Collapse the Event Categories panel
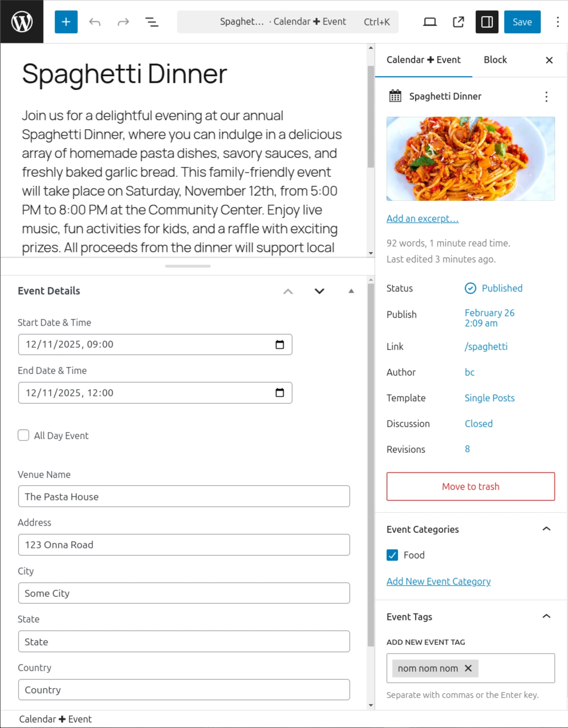This screenshot has height=728, width=568. tap(546, 529)
